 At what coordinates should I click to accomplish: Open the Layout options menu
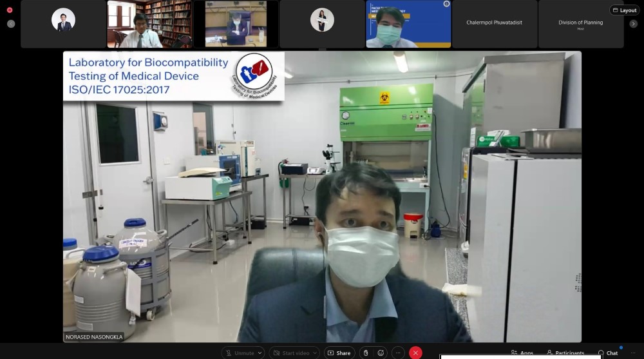pos(624,10)
